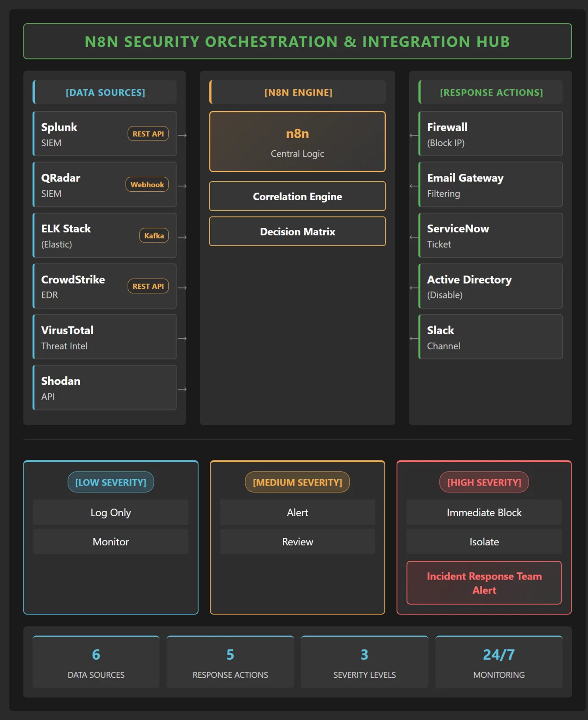Screen dimensions: 588x720
Task: Click the arrow beside Active Directory card
Action: (414, 288)
